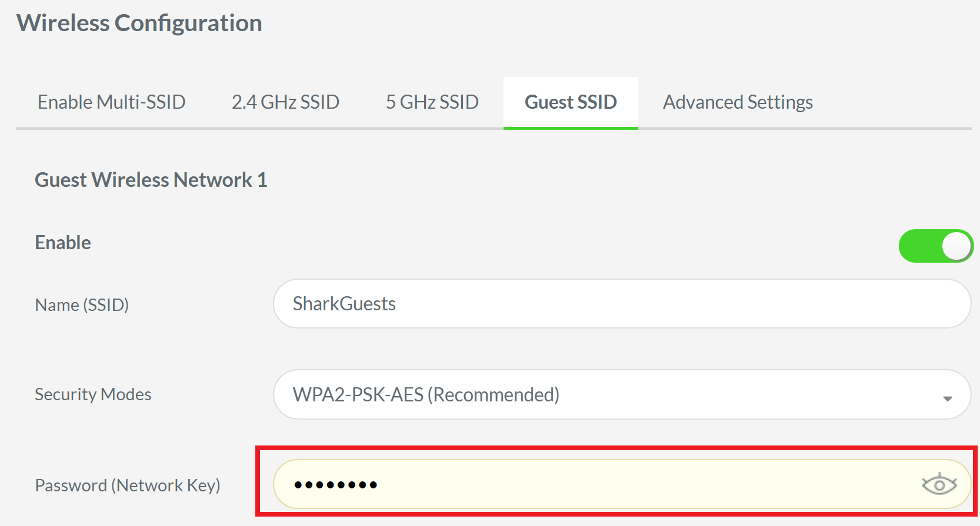Toggle Enable switch for Guest Wireless Network 1
Screen dimensions: 980x526
click(935, 246)
